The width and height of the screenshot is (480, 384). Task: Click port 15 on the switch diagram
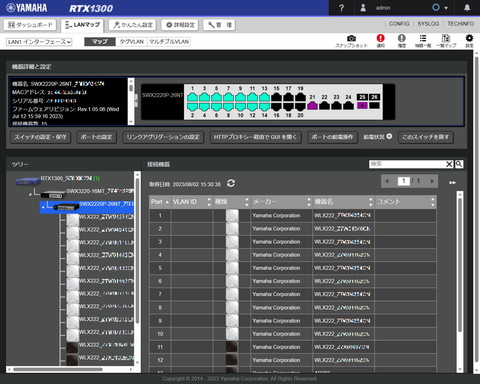coord(276,97)
